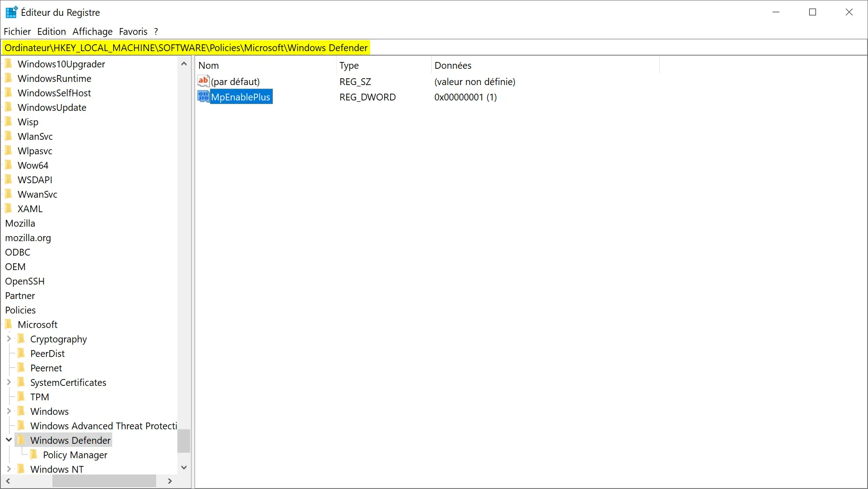Open the Fichier menu
868x489 pixels.
pos(17,32)
